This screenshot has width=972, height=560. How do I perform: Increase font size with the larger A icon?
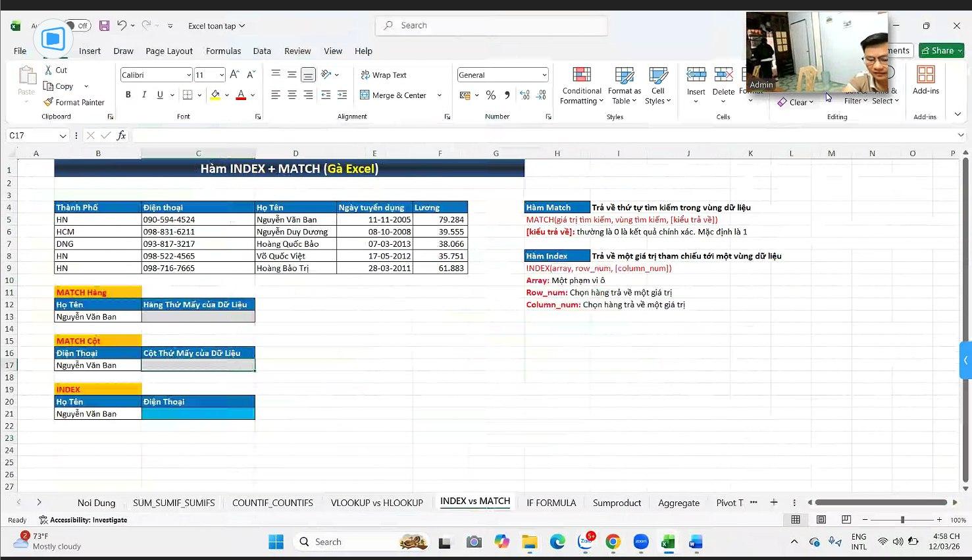coord(234,74)
